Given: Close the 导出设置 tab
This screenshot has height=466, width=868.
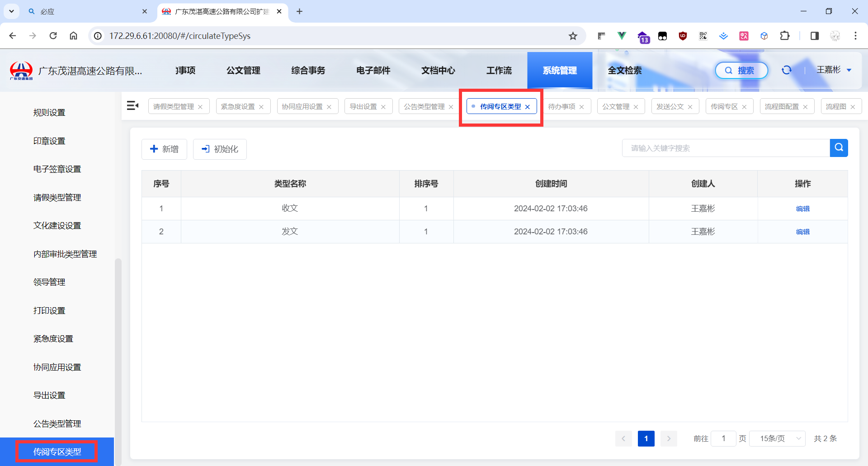Looking at the screenshot, I should click(x=383, y=107).
